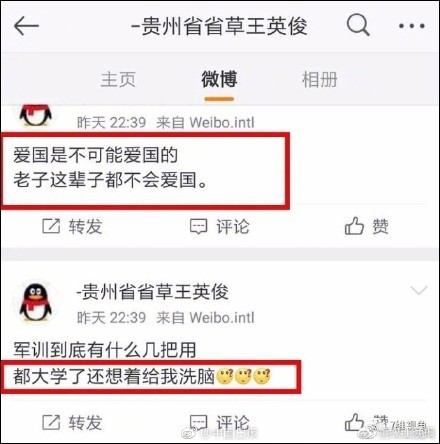Expand chevron menu on second post
The width and height of the screenshot is (440, 444).
[419, 290]
